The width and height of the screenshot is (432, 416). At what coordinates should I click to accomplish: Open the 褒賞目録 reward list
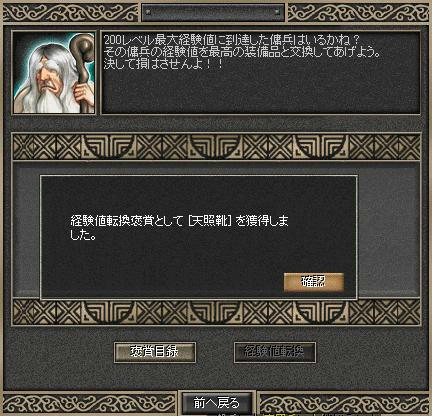coord(155,352)
